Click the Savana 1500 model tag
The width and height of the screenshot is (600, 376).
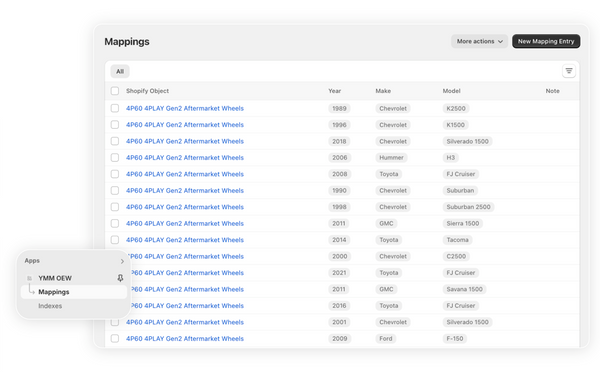tap(465, 289)
